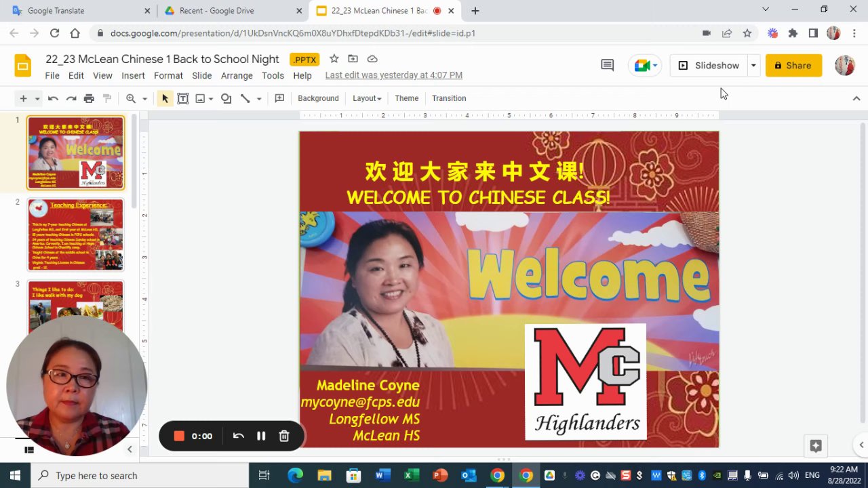Insert an image

tap(200, 98)
